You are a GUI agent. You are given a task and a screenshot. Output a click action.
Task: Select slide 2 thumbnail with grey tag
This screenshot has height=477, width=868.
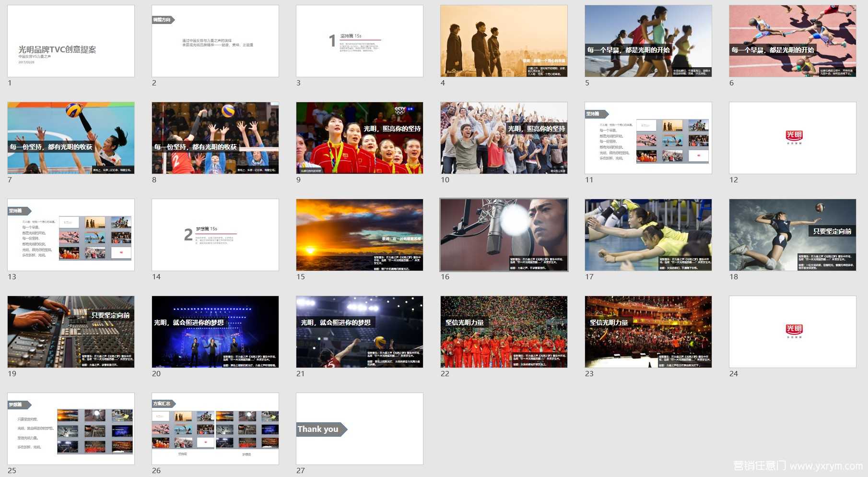coord(215,41)
